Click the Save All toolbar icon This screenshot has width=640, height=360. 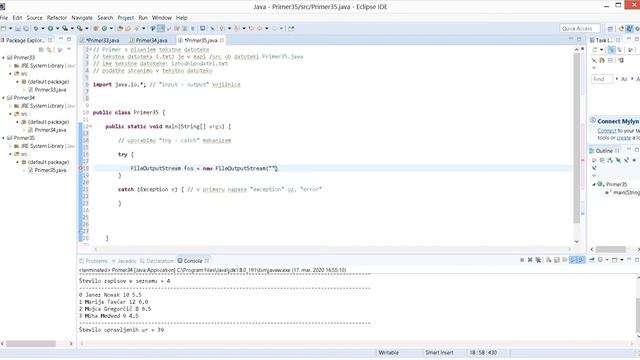[x=26, y=29]
